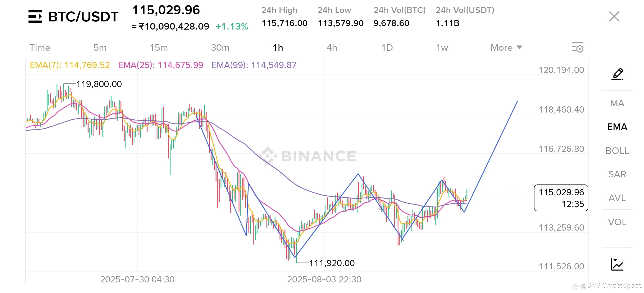Close the full-screen chart view

(614, 17)
